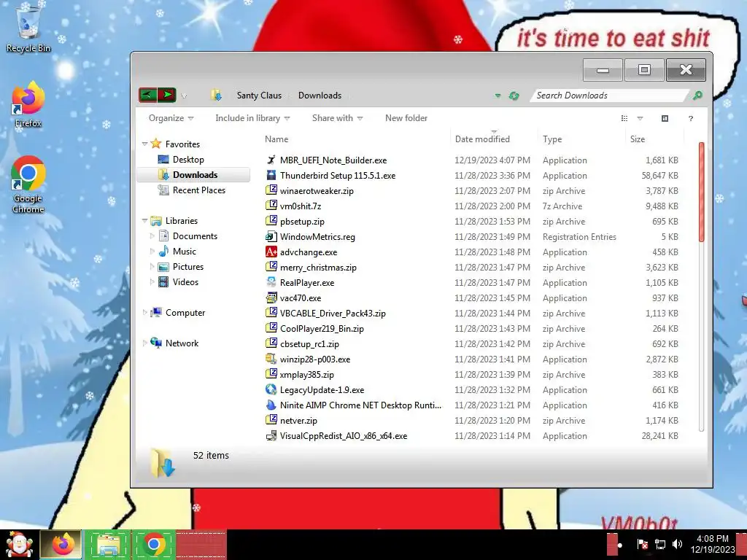
Task: Select the MBR_UEFI_Note_Builder.exe file icon
Action: pos(271,160)
